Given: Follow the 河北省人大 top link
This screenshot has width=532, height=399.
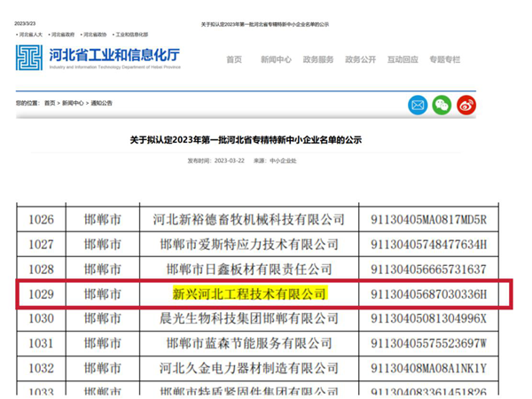Looking at the screenshot, I should 30,35.
